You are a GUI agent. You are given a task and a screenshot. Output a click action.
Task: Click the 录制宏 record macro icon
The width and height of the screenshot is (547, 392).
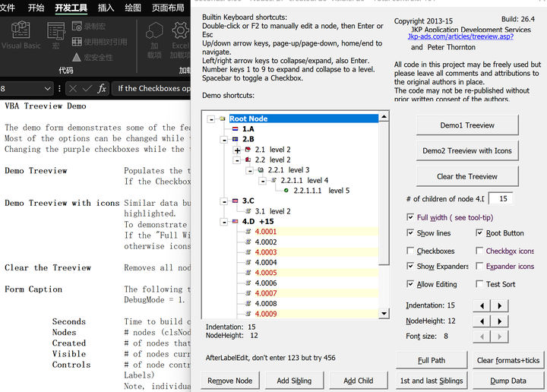coord(77,27)
